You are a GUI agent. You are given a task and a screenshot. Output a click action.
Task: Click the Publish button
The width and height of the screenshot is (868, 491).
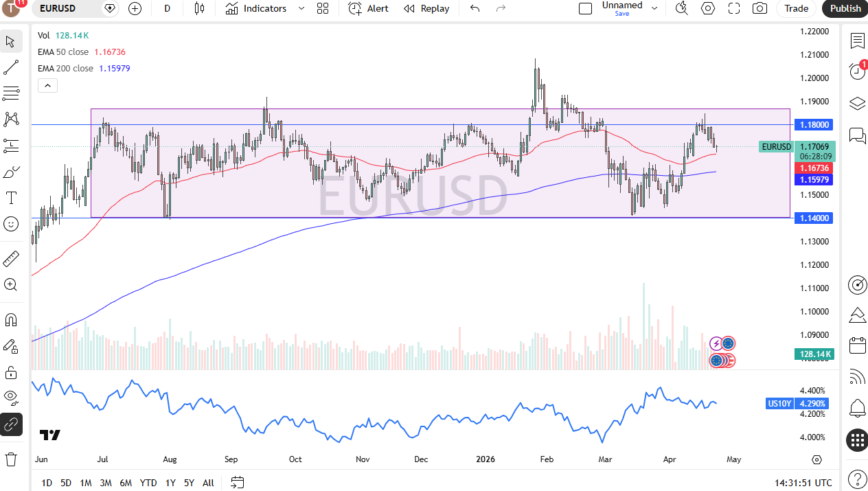[x=844, y=8]
